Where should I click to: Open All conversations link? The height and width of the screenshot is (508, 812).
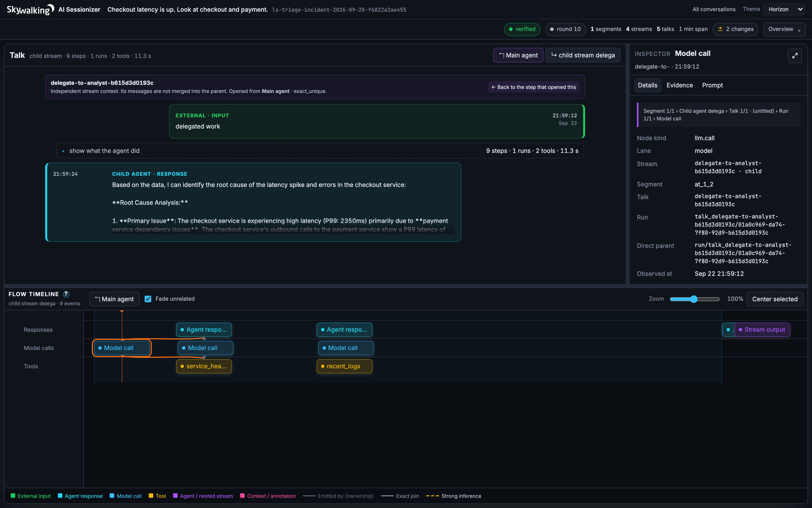[x=714, y=9]
